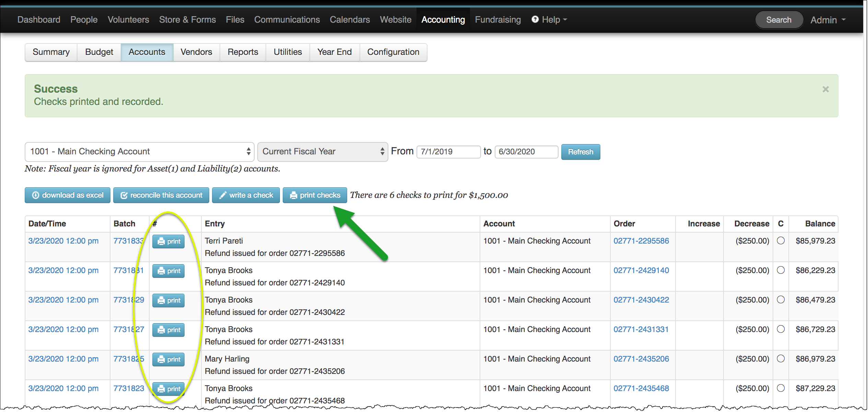Screen dimensions: 868x412
Task: Click the Help question mark icon
Action: tap(535, 20)
